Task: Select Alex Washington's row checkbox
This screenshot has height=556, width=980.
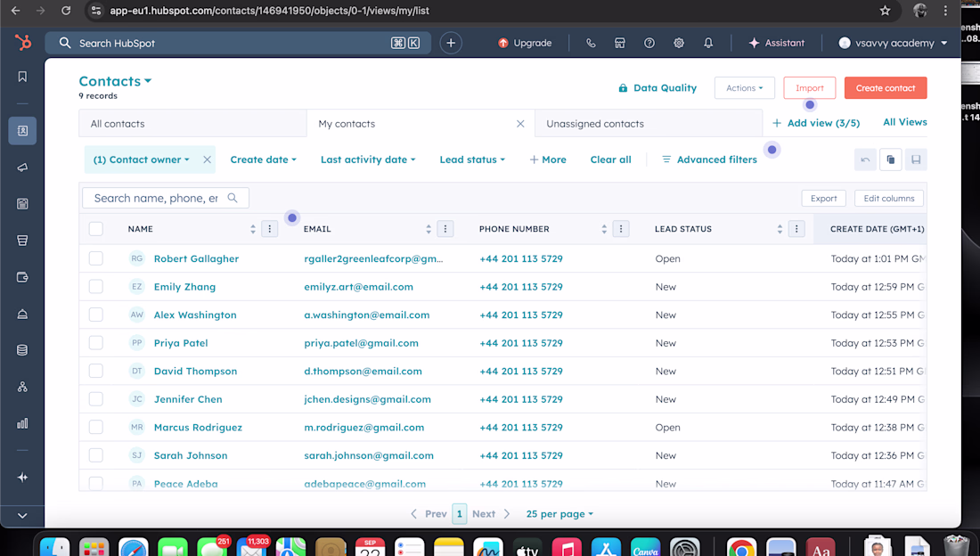Action: point(95,315)
